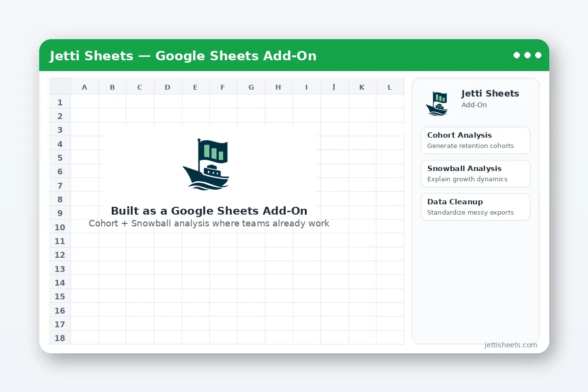Select row 3 header
The image size is (588, 392).
pyautogui.click(x=60, y=130)
